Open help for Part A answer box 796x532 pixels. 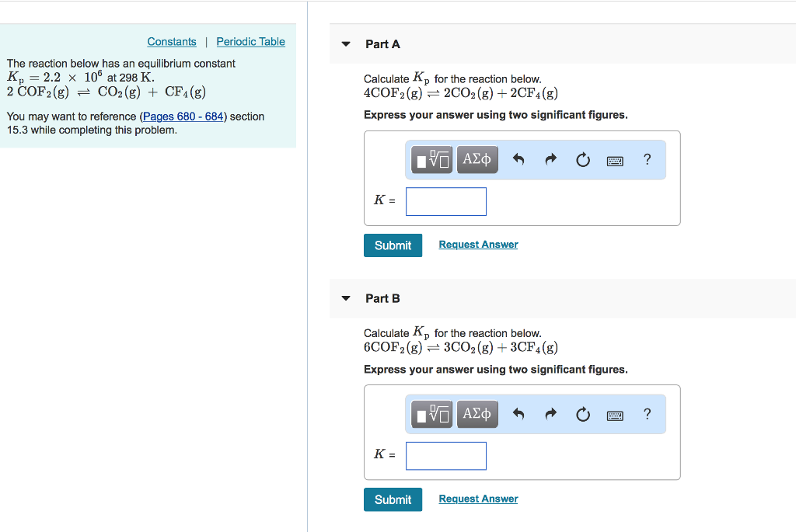(647, 160)
